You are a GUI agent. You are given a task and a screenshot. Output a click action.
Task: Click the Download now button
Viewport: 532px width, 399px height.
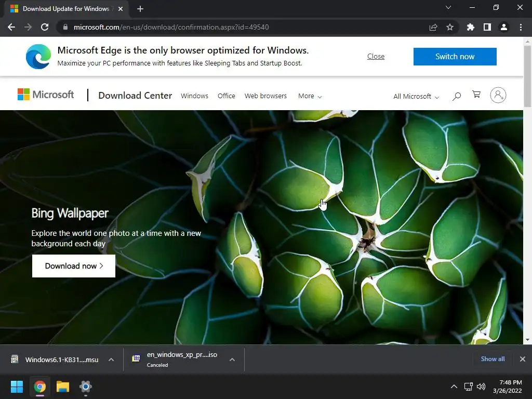(x=74, y=266)
